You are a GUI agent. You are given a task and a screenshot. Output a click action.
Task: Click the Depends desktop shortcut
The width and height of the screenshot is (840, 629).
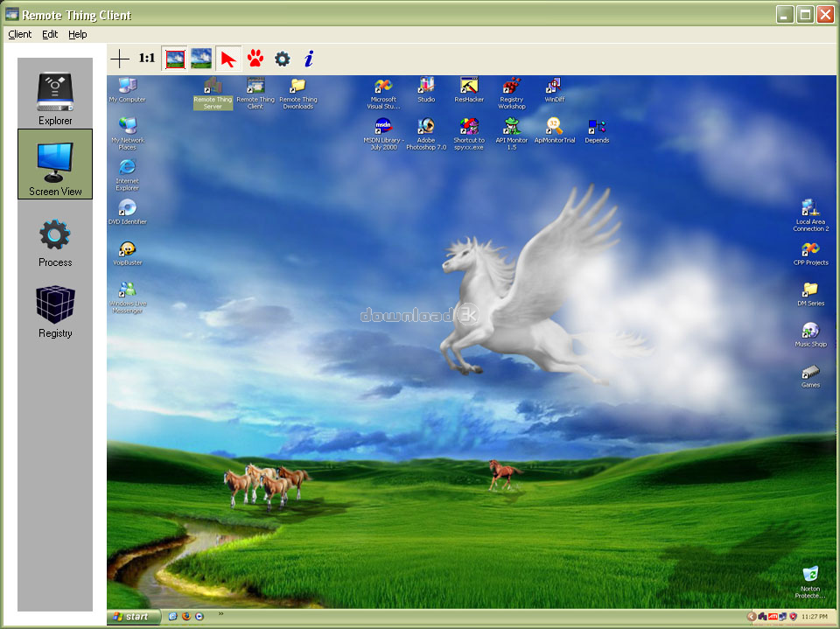pos(597,131)
